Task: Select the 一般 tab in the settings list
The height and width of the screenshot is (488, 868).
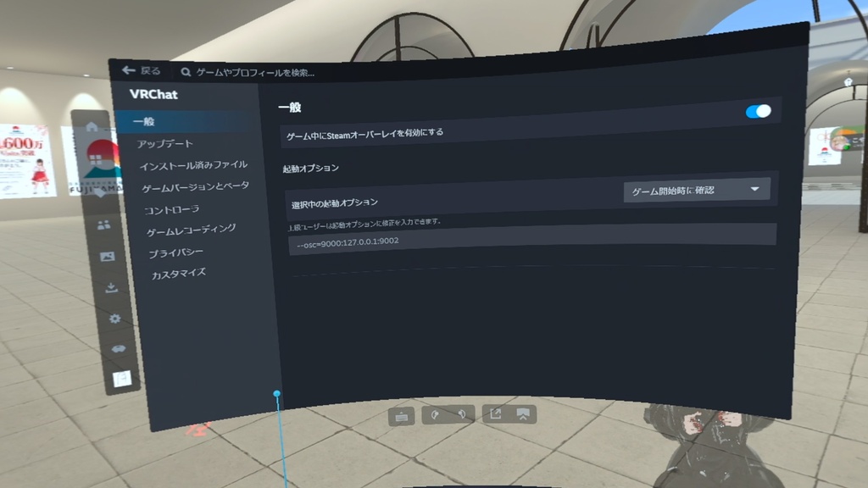Action: pyautogui.click(x=187, y=121)
